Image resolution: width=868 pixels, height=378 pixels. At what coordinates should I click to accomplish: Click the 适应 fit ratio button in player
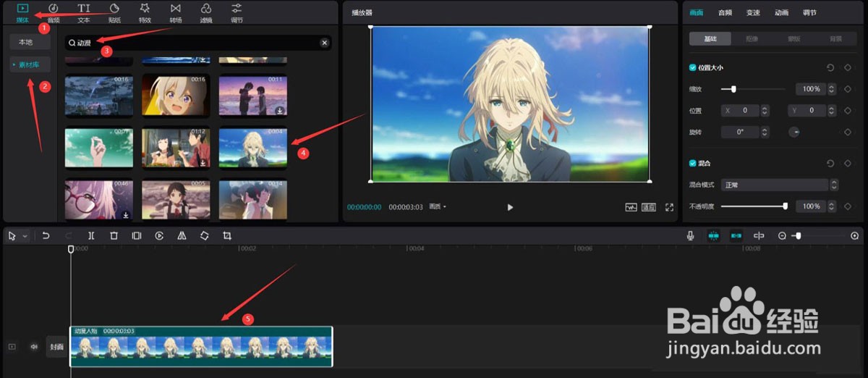pos(648,207)
